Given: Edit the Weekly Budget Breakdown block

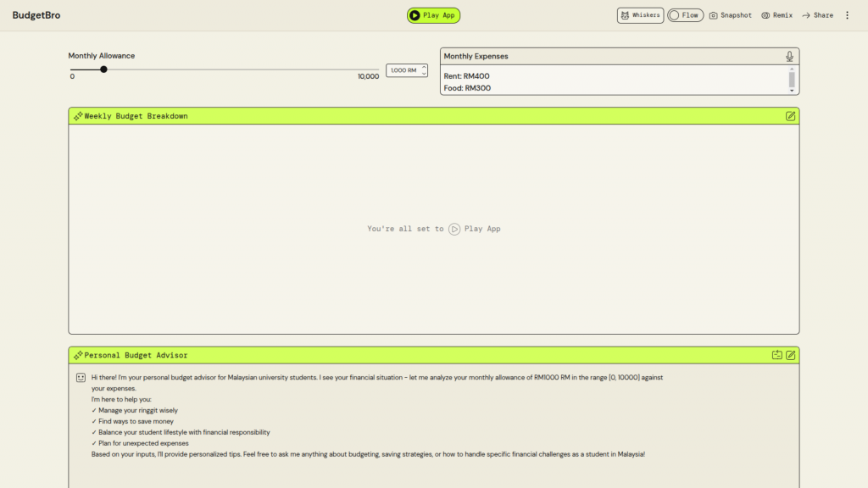Looking at the screenshot, I should [790, 116].
